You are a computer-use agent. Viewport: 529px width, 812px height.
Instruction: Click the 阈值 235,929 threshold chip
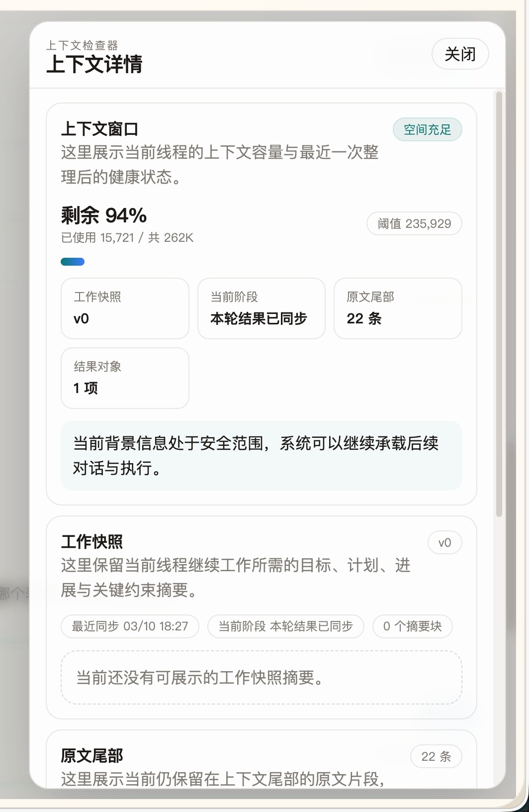(414, 223)
